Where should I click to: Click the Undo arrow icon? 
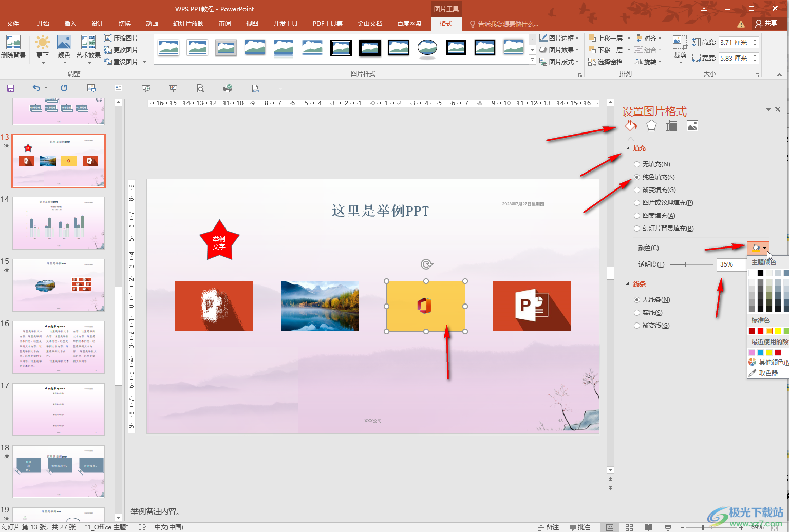pyautogui.click(x=36, y=88)
